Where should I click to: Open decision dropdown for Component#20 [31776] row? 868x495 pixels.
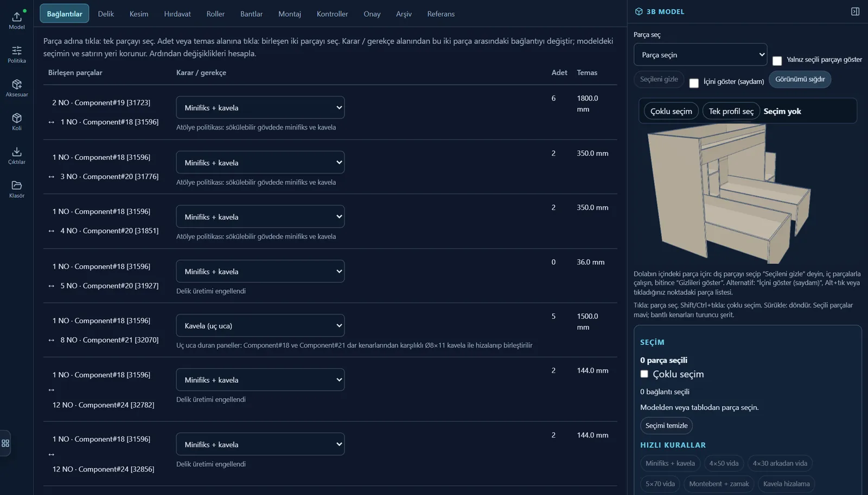[x=260, y=162]
